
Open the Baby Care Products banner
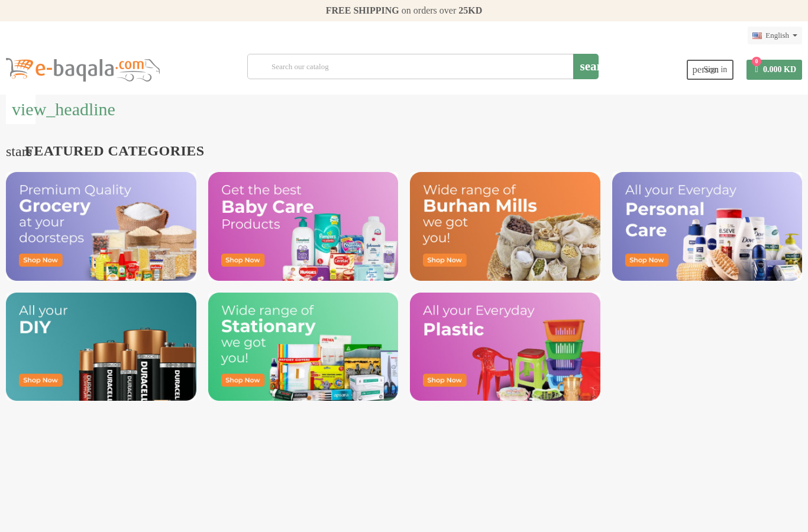click(x=303, y=226)
